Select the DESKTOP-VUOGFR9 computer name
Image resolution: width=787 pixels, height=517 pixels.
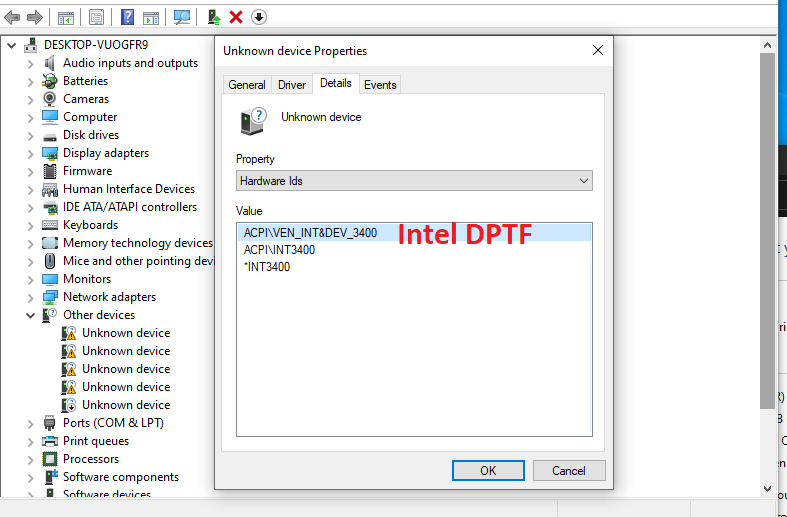point(96,45)
